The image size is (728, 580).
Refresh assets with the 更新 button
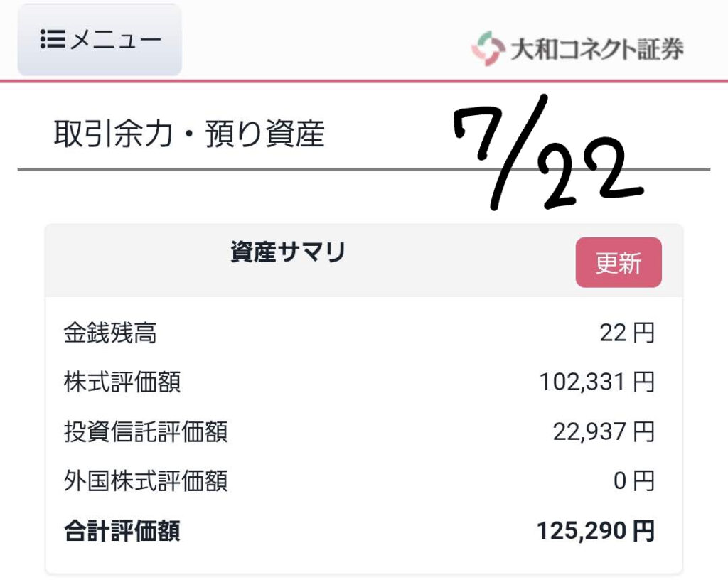(x=619, y=262)
